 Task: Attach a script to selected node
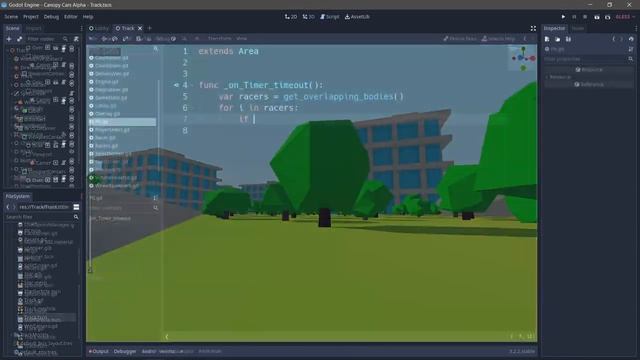point(76,39)
